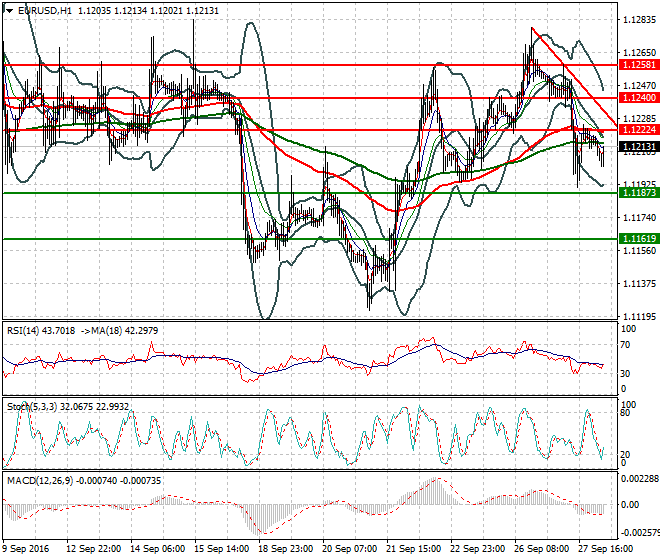Click the 1.12650 price scale value
The width and height of the screenshot is (660, 560).
639,51
